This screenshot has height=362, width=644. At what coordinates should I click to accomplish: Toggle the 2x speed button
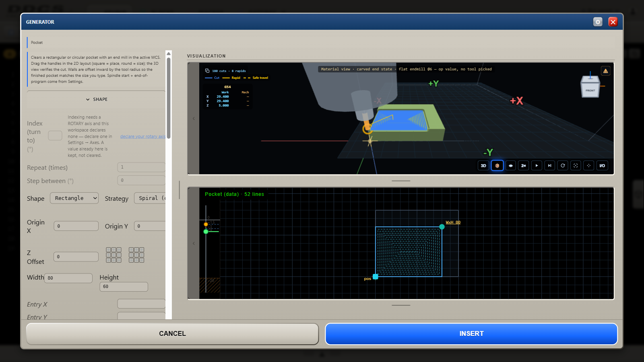[x=523, y=165]
